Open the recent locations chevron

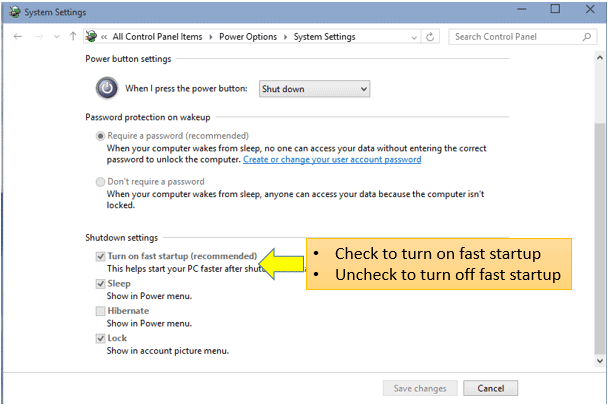coord(57,37)
